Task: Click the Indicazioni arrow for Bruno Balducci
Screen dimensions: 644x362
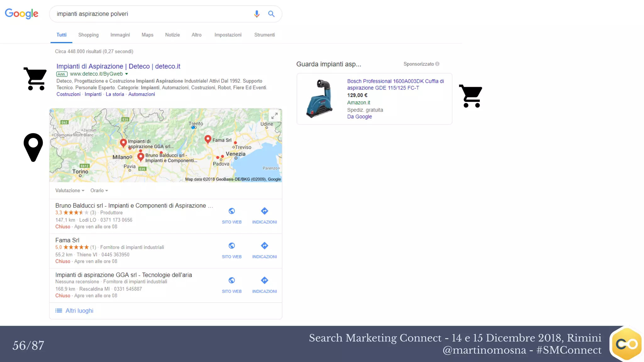Action: pyautogui.click(x=264, y=211)
